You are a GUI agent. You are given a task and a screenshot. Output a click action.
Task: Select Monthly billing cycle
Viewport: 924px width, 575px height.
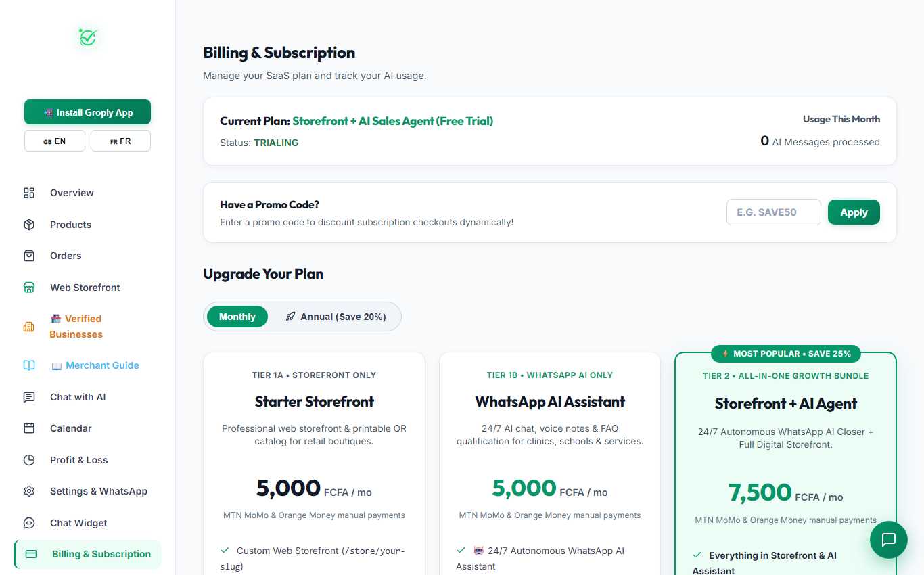(237, 317)
